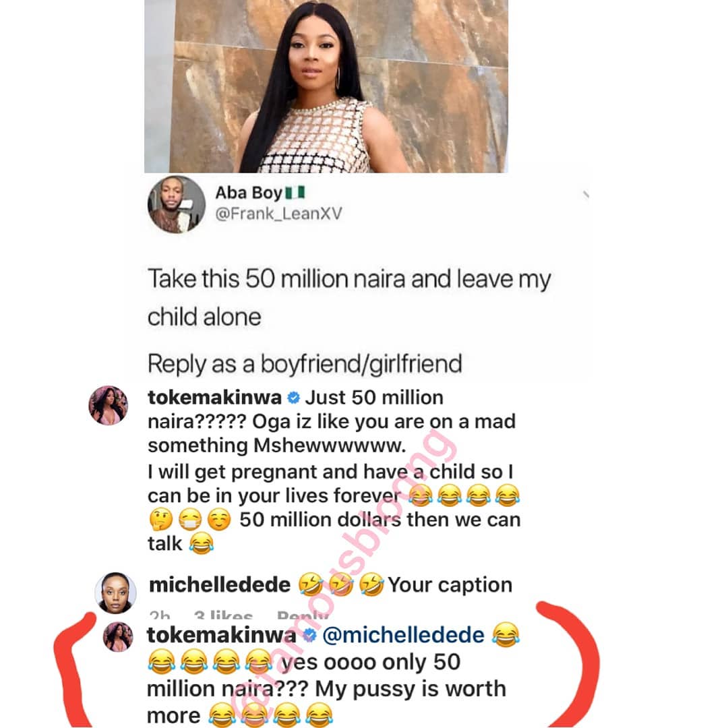Image resolution: width=728 pixels, height=728 pixels.
Task: Click the partially hidden Reply button
Action: (302, 615)
